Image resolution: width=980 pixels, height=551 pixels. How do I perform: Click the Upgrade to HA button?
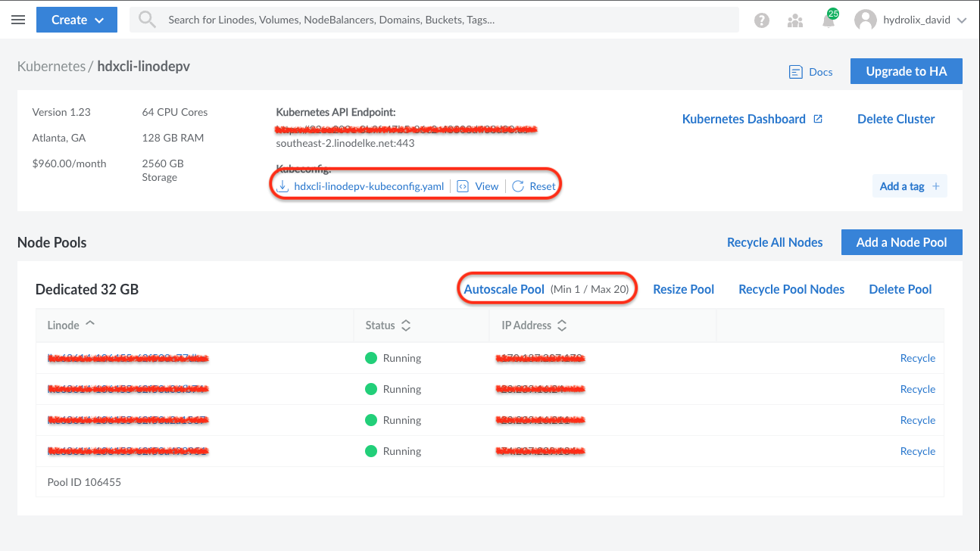907,71
